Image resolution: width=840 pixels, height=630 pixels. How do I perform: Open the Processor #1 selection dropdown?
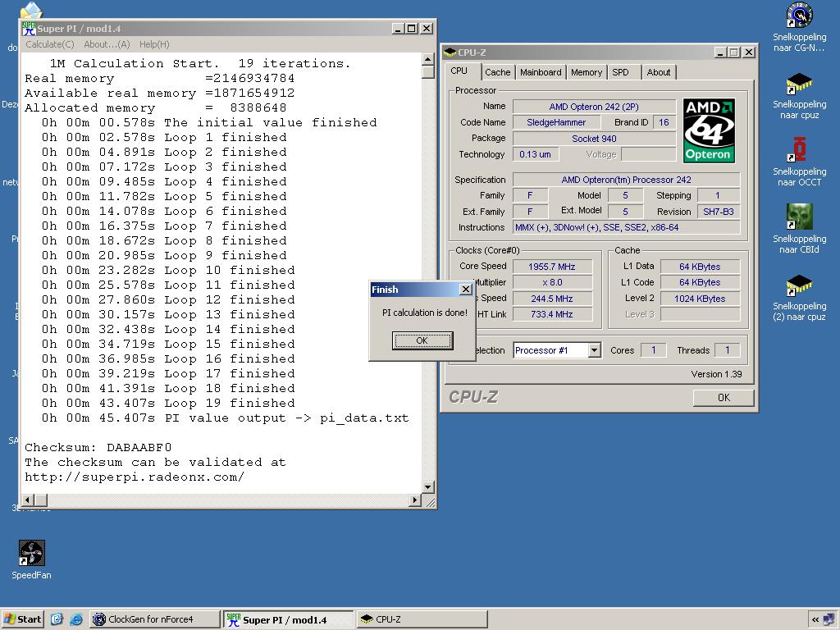click(x=594, y=350)
